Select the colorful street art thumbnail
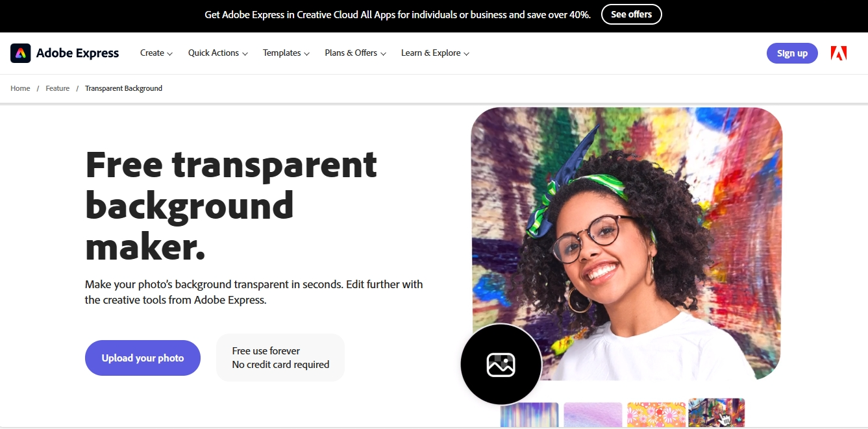868x429 pixels. coord(717,413)
